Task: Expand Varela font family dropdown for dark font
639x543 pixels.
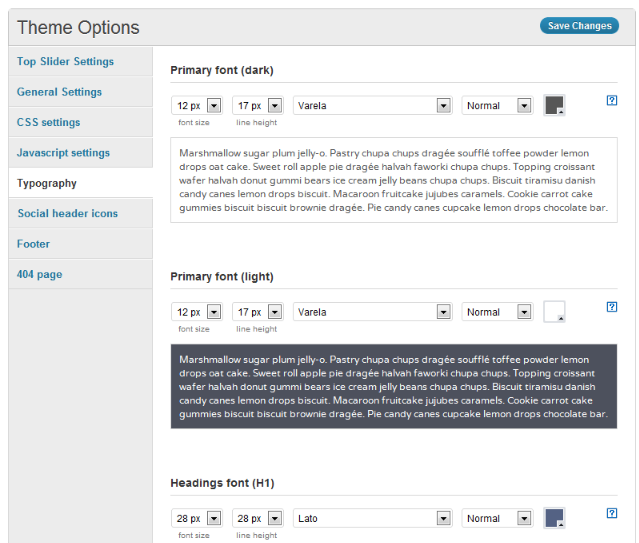Action: [372, 106]
